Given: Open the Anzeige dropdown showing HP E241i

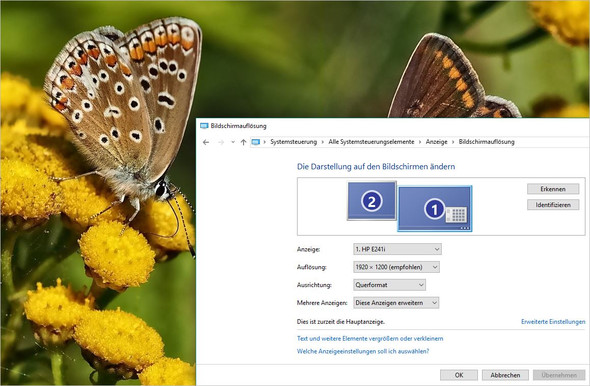Looking at the screenshot, I should [x=397, y=249].
